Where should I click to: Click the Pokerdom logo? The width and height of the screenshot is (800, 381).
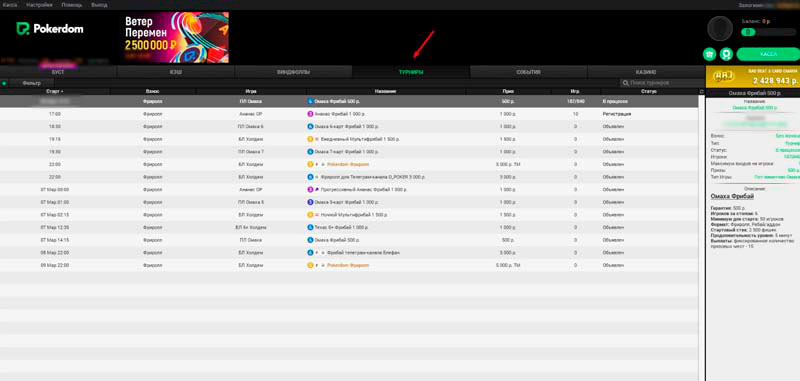[50, 29]
